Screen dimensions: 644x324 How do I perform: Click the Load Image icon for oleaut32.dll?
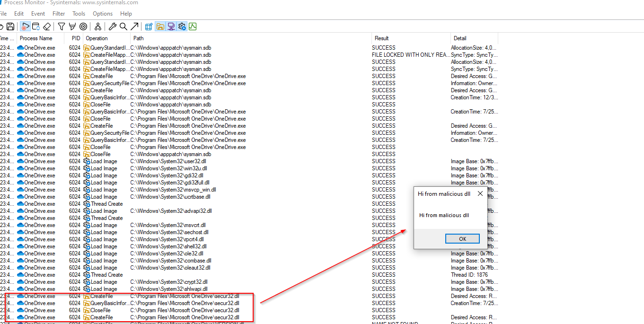pos(87,268)
